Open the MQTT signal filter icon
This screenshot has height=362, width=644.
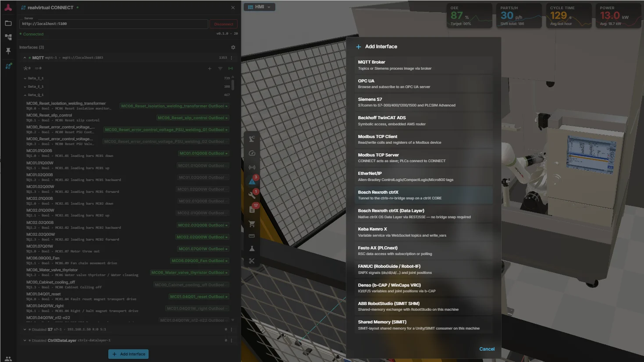220,68
